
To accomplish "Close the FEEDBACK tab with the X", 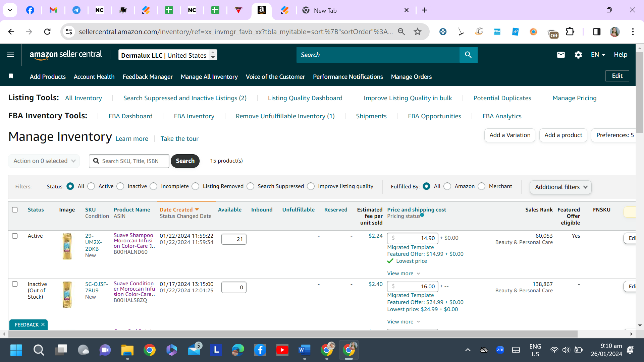I will pyautogui.click(x=43, y=324).
